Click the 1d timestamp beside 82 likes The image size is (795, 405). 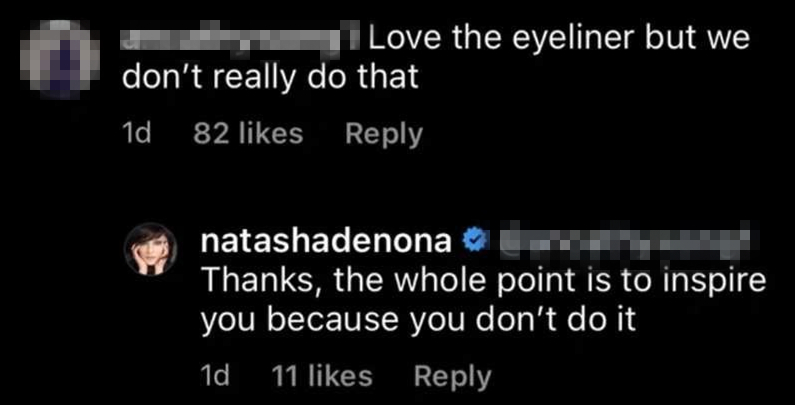135,134
